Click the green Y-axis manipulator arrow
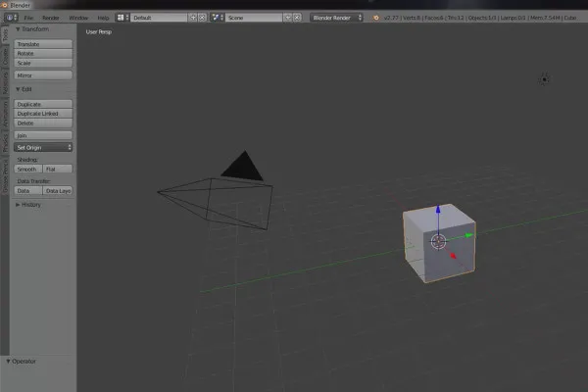The height and width of the screenshot is (392, 588). [468, 235]
